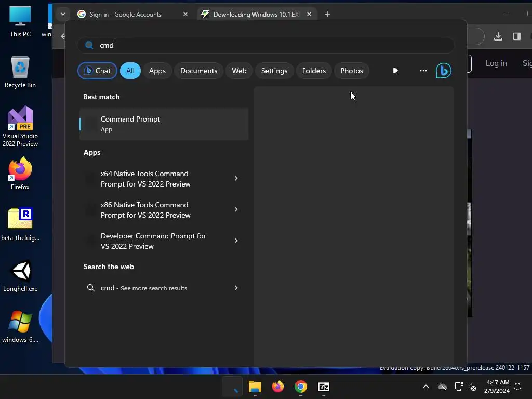This screenshot has height=399, width=532.
Task: Open Firefox from the taskbar
Action: coord(278,387)
